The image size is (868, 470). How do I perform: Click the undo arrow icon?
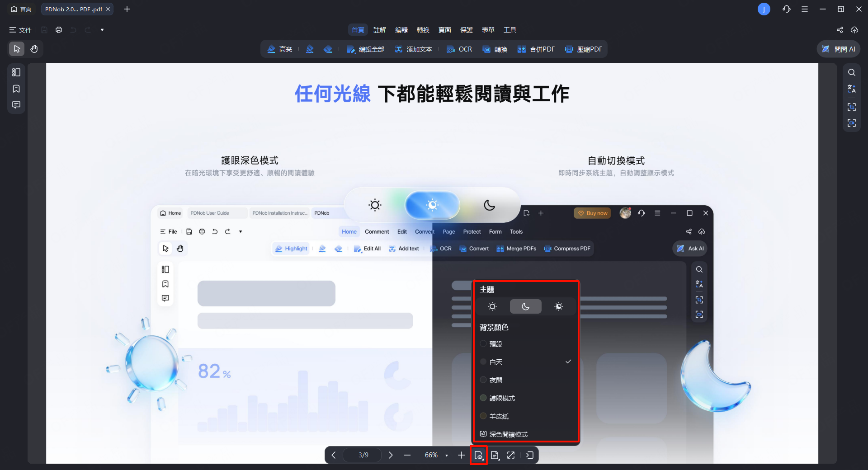click(x=73, y=30)
